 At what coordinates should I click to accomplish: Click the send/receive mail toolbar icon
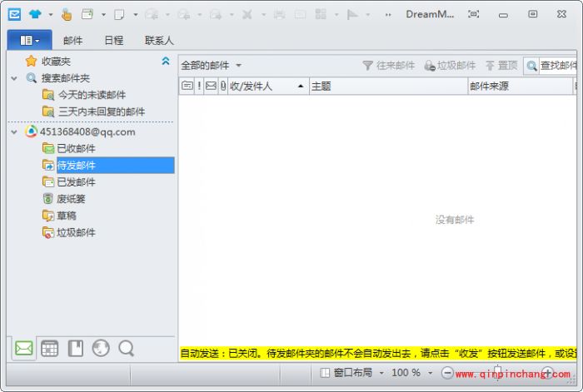coord(87,14)
